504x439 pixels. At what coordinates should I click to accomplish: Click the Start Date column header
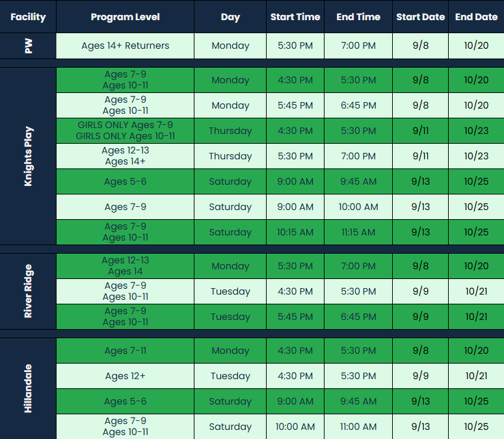[421, 17]
